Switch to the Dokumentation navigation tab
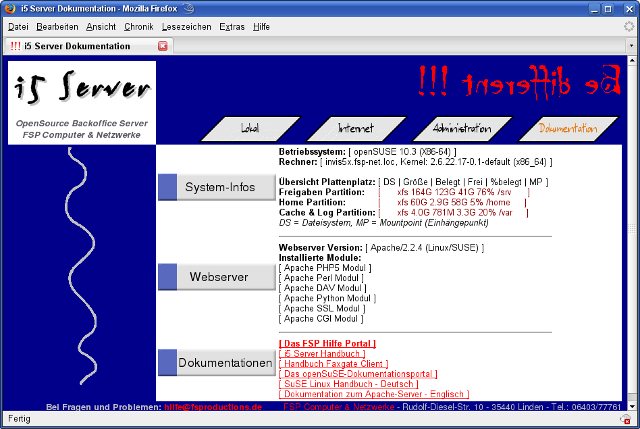This screenshot has width=640, height=429. click(568, 129)
